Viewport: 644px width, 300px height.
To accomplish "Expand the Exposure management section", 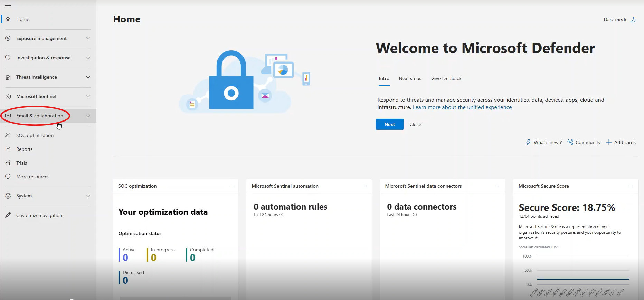I will (88, 38).
